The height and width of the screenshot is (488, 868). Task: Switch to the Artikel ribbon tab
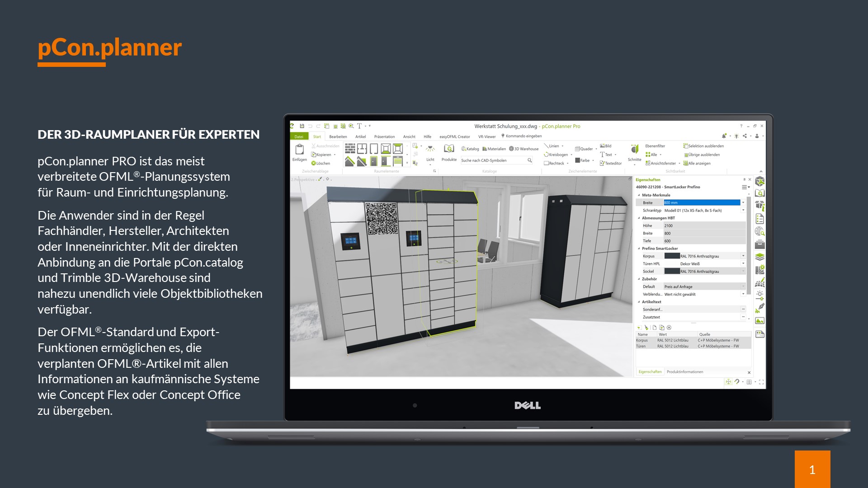(x=360, y=136)
